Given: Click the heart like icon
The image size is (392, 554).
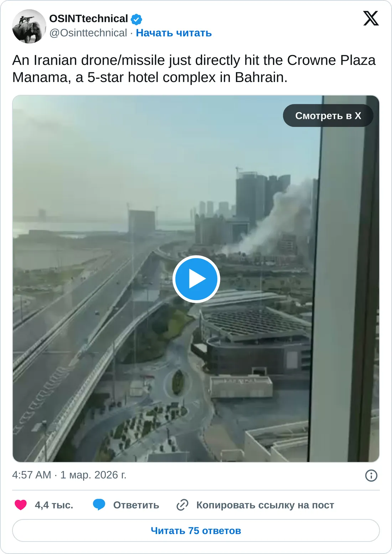Looking at the screenshot, I should tap(21, 505).
